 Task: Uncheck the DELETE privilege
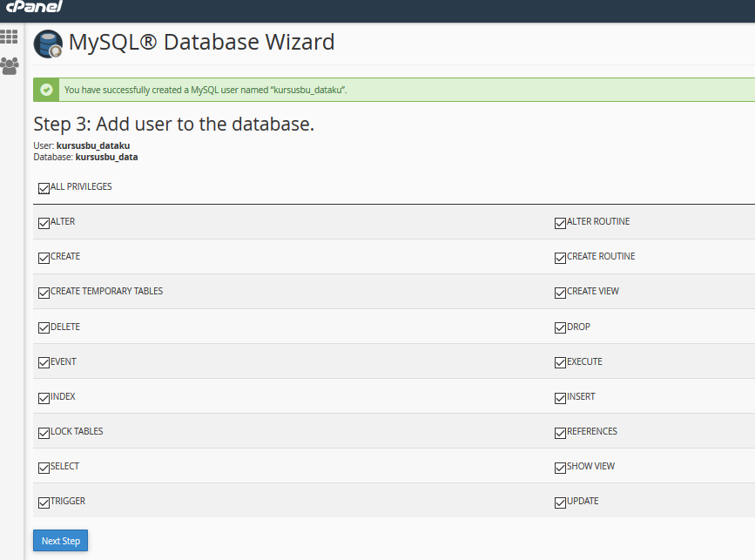[44, 328]
